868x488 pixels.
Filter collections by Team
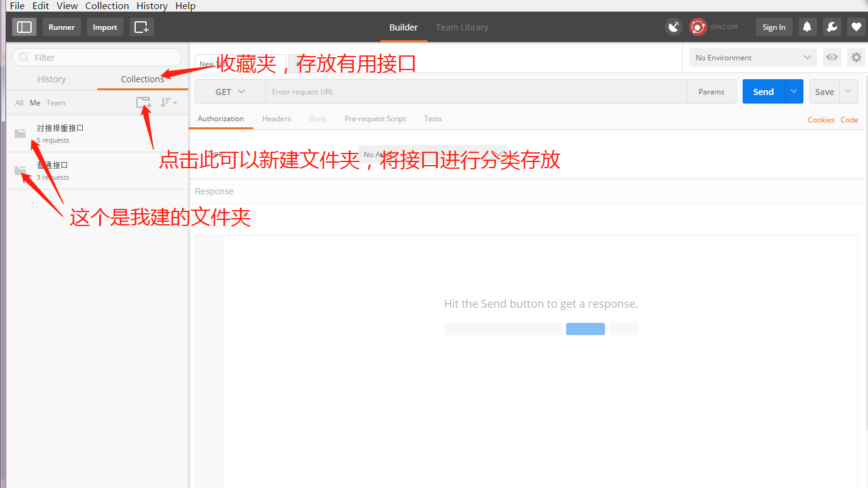click(x=56, y=103)
